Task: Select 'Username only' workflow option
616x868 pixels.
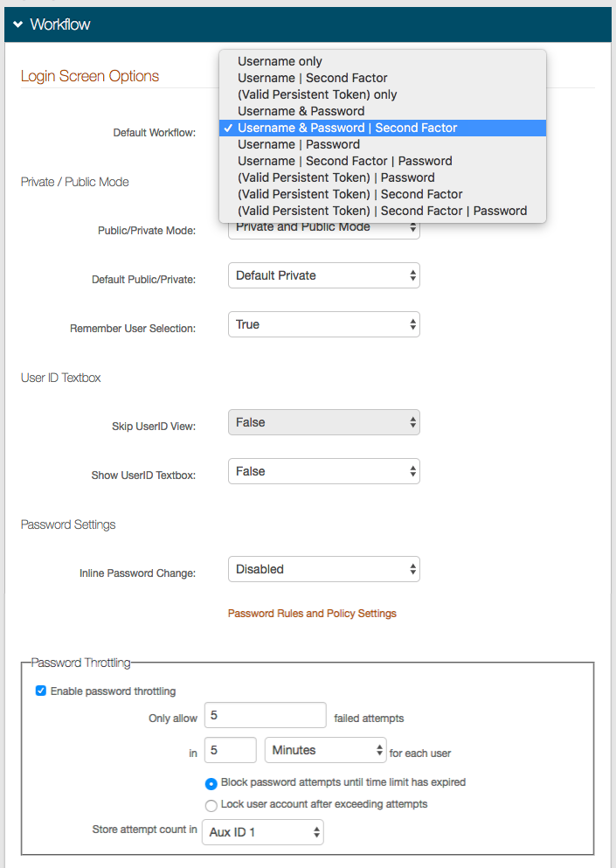Action: coord(280,61)
